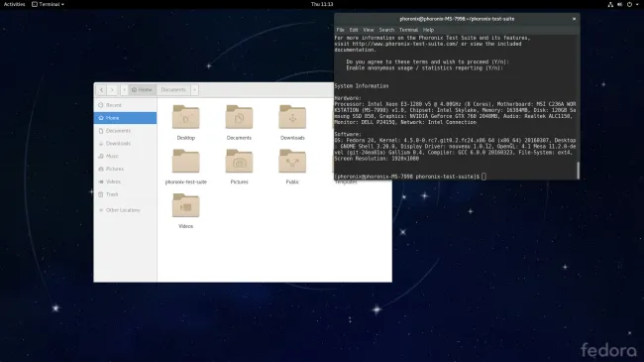The image size is (644, 362).
Task: Click the power icon in top bar
Action: coord(629,5)
